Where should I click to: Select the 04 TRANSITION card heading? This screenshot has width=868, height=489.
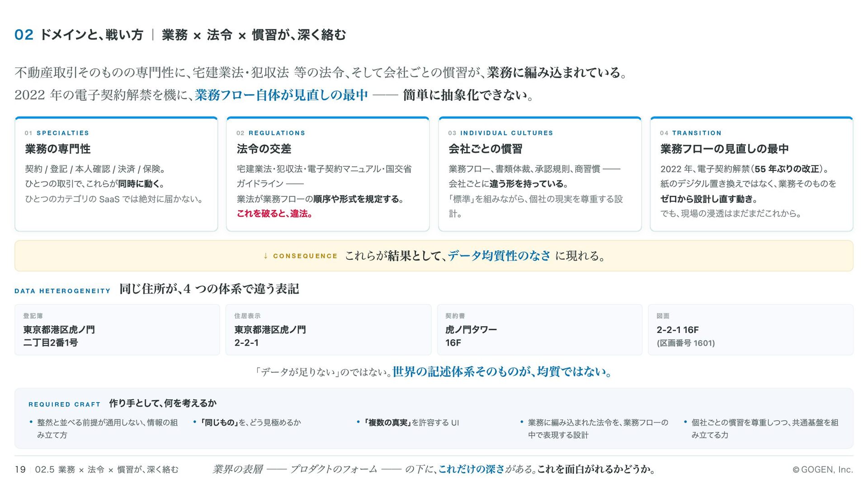724,149
